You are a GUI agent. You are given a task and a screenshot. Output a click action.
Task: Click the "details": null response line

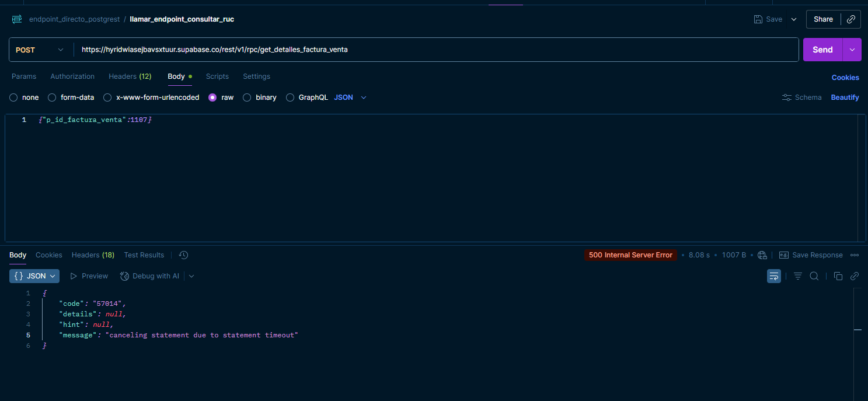[92, 314]
